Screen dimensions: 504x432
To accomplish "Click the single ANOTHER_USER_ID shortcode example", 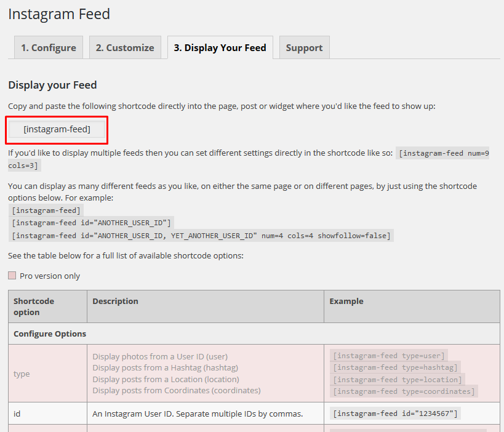I will pyautogui.click(x=92, y=223).
